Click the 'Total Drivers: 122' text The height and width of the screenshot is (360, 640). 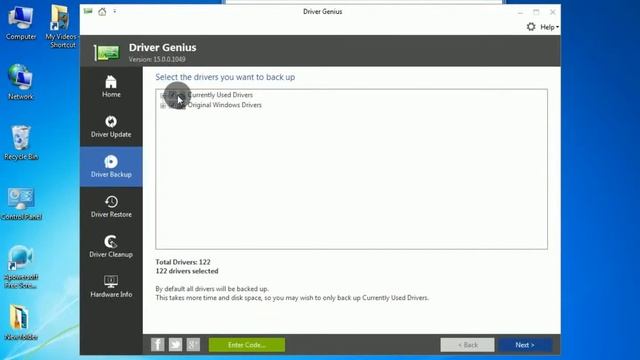183,262
